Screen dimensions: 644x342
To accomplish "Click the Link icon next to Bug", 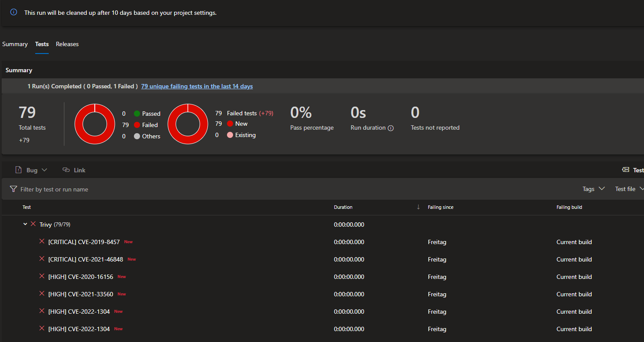I will [66, 170].
